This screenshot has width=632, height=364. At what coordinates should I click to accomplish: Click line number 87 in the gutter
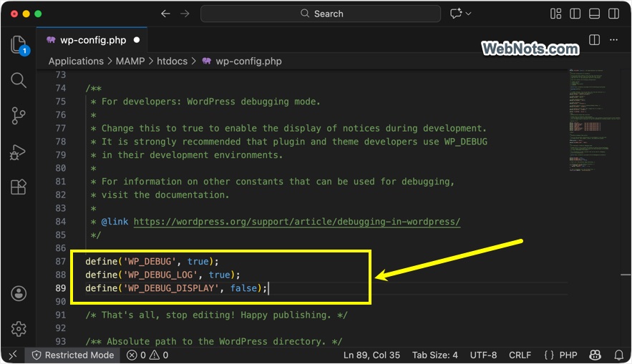(x=60, y=261)
